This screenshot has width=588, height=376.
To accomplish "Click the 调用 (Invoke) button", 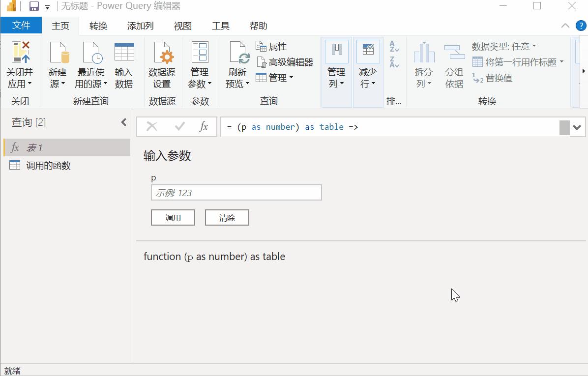I will (173, 217).
